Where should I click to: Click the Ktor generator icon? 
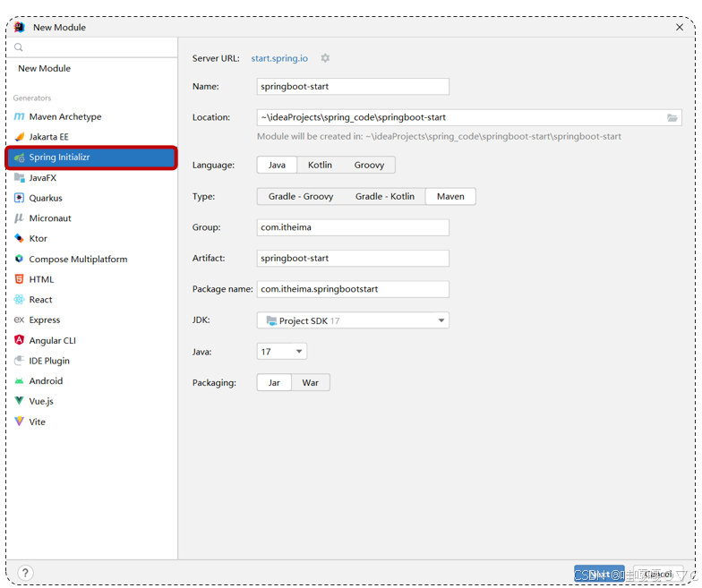(x=19, y=238)
